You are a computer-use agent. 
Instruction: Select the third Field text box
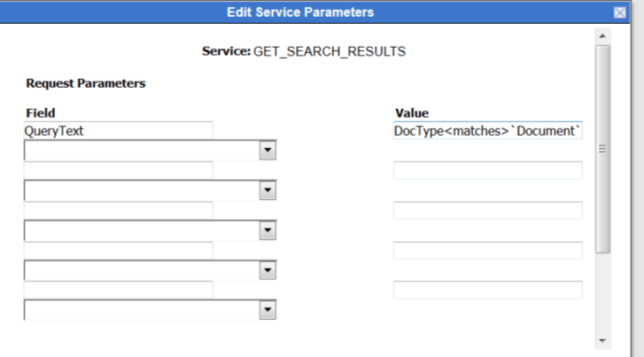119,210
